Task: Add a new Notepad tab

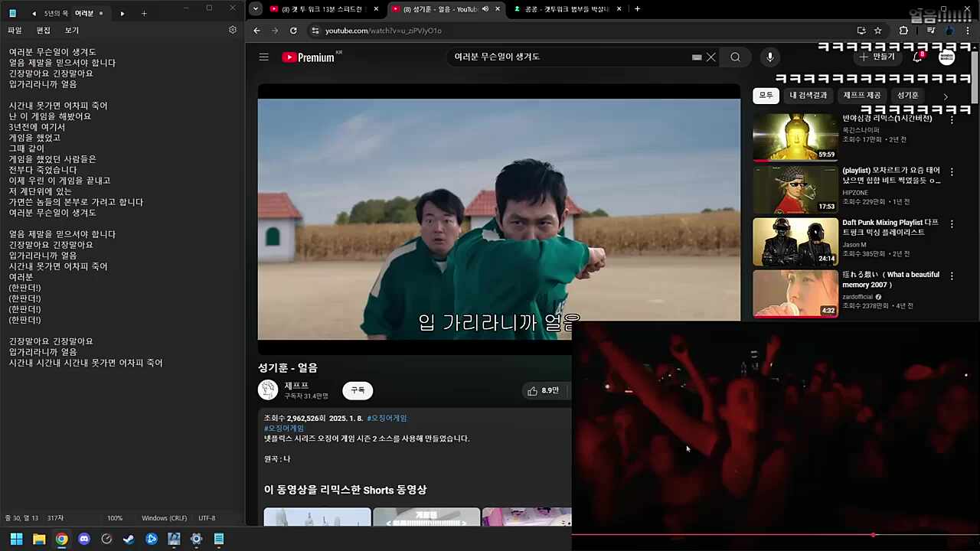Action: point(144,13)
